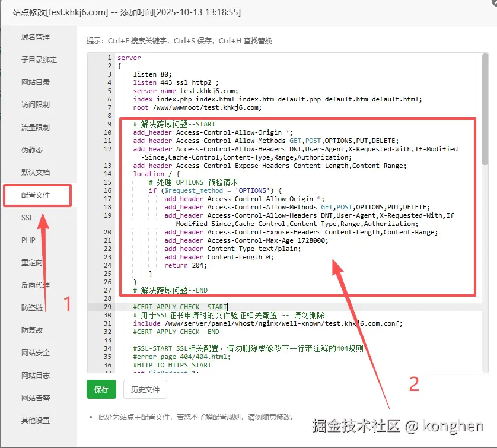Click the '#CERT-APPLY-CHECK--END' line

coord(176,332)
